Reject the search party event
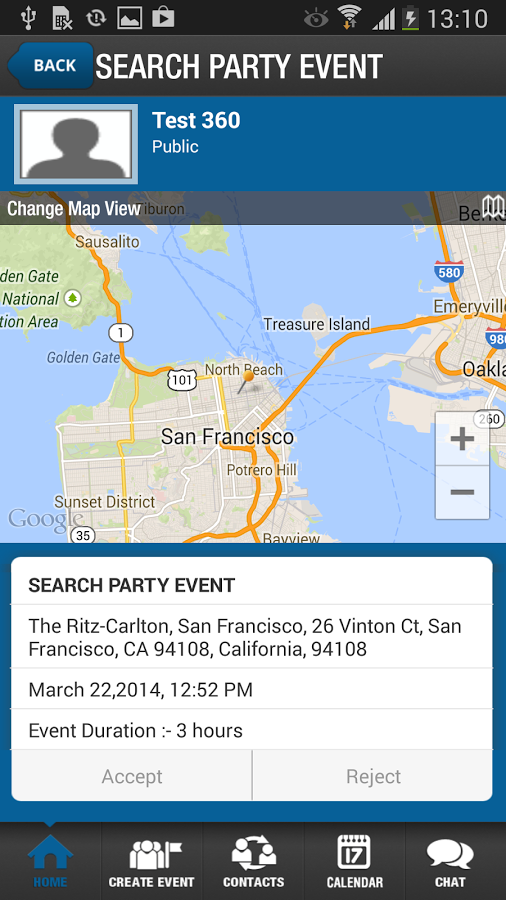The image size is (506, 900). [373, 776]
